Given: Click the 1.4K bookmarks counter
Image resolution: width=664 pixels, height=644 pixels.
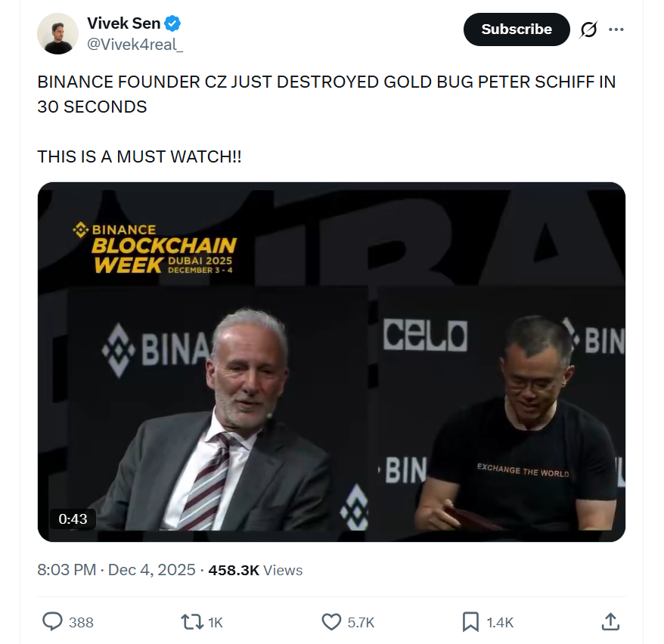Looking at the screenshot, I should pos(498,622).
